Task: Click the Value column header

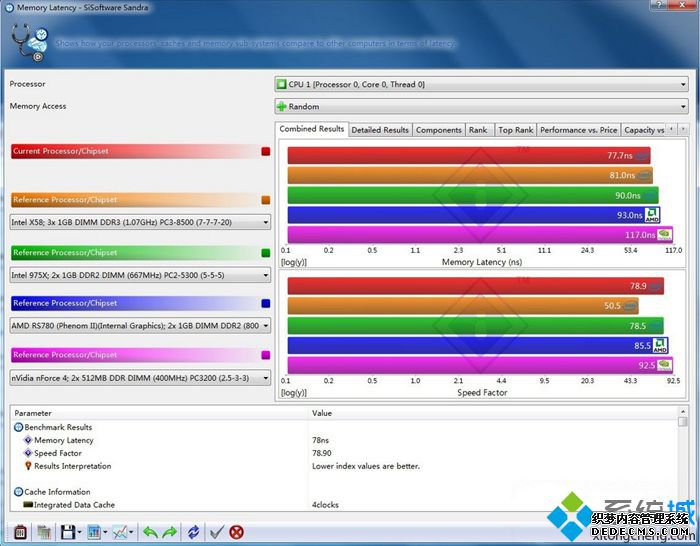Action: (493, 413)
